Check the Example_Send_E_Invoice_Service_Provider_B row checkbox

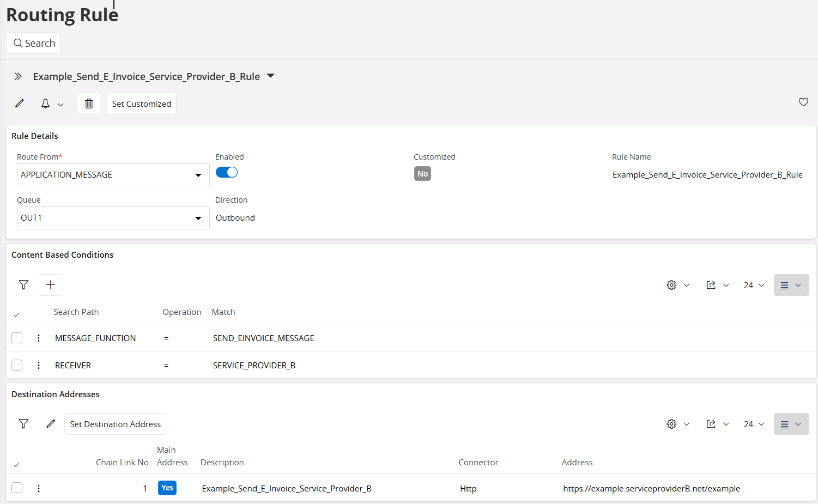17,488
